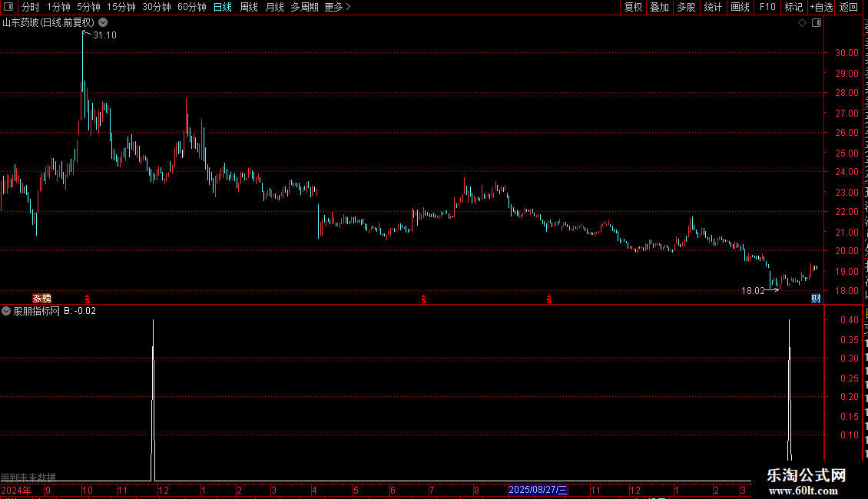
Task: Click the second white indicator spike
Action: (790, 390)
